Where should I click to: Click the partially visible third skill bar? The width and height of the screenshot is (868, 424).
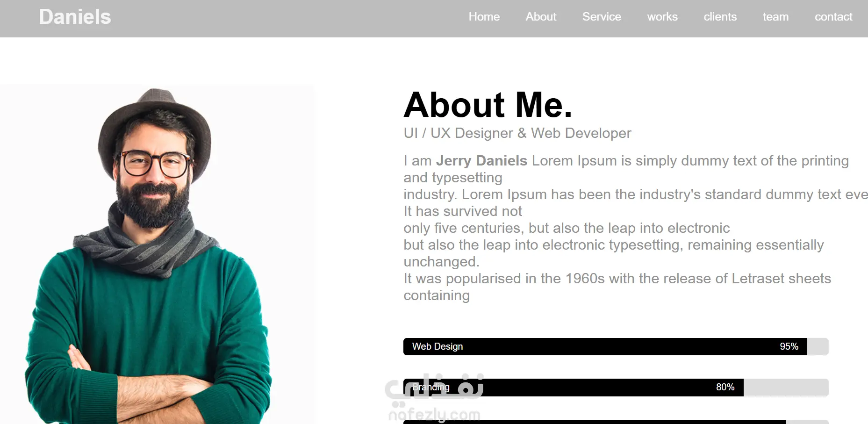click(616, 422)
